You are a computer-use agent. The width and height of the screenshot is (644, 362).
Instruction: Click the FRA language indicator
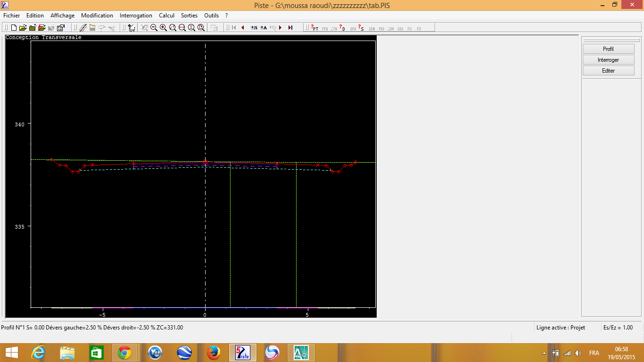click(x=594, y=353)
